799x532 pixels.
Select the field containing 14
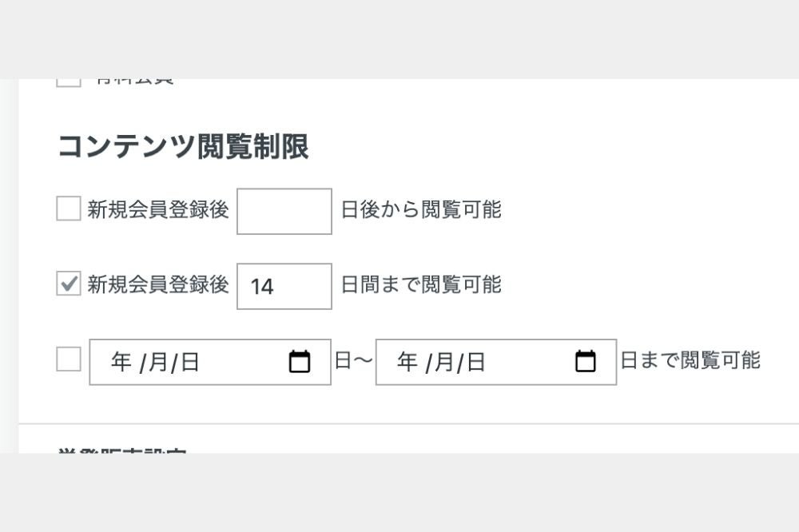click(284, 286)
